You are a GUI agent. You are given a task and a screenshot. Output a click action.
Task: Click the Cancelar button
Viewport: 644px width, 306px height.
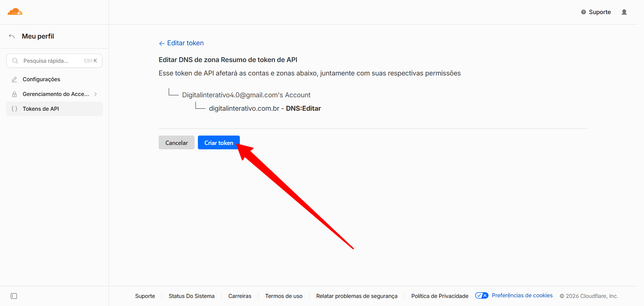click(176, 143)
